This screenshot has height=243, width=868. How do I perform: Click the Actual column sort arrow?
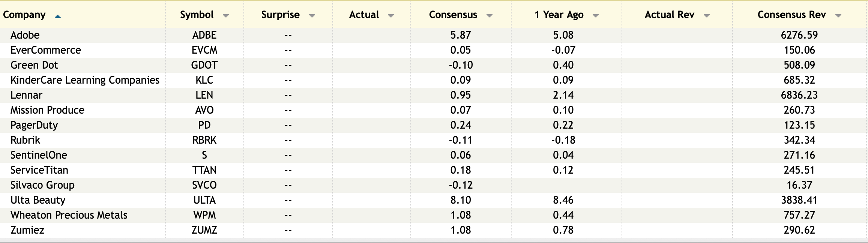point(390,16)
